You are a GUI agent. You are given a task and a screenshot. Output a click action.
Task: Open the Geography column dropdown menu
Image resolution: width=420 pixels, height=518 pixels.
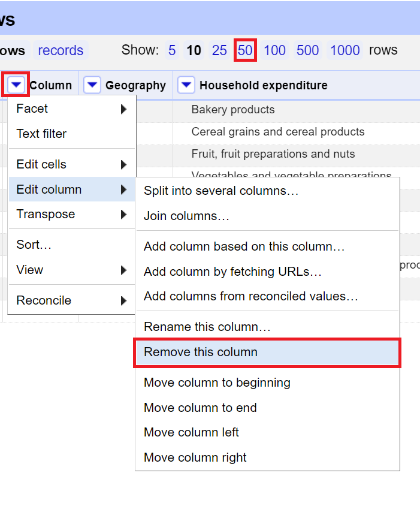tap(92, 85)
